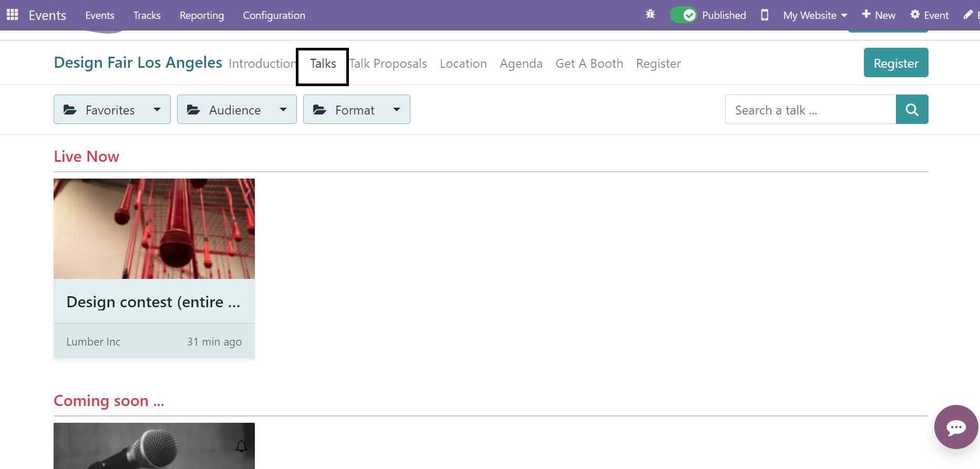
Task: Click Design Fair Los Angeles title
Action: [138, 62]
